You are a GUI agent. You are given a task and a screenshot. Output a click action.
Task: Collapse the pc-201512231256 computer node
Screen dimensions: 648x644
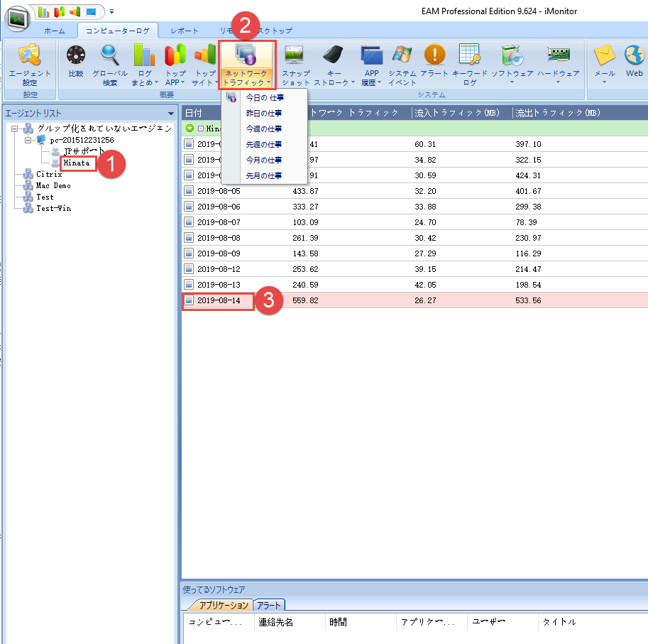[28, 140]
